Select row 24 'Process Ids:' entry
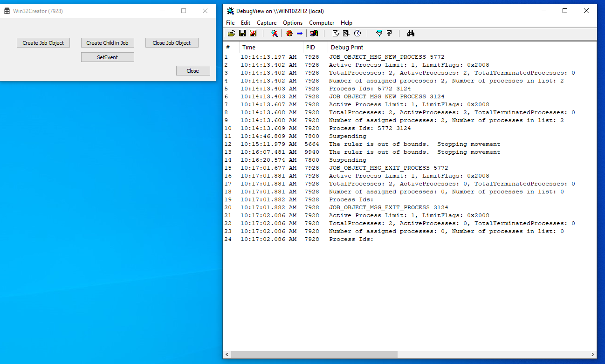605x364 pixels. pyautogui.click(x=410, y=239)
